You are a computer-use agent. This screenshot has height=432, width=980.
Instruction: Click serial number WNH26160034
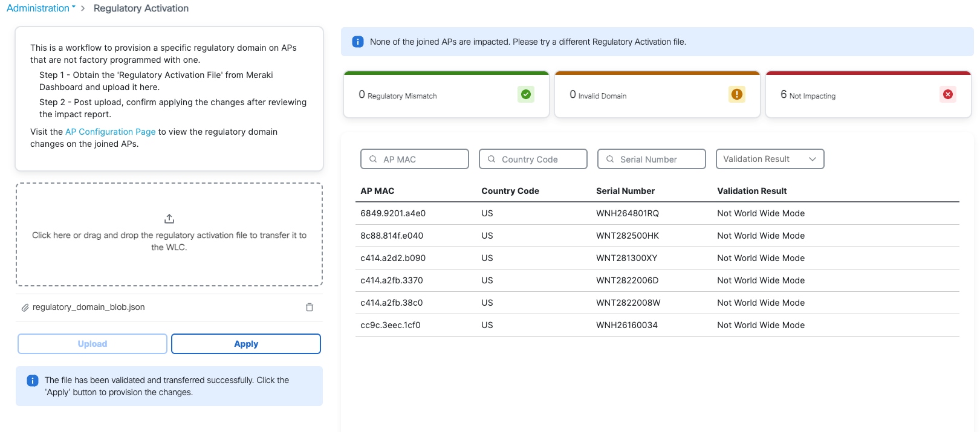point(627,325)
